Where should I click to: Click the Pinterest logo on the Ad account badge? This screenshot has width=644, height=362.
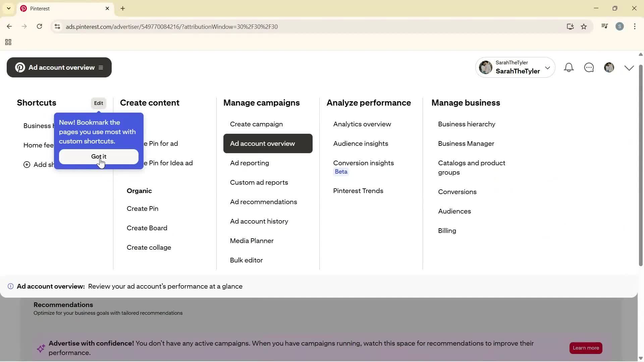tap(20, 67)
